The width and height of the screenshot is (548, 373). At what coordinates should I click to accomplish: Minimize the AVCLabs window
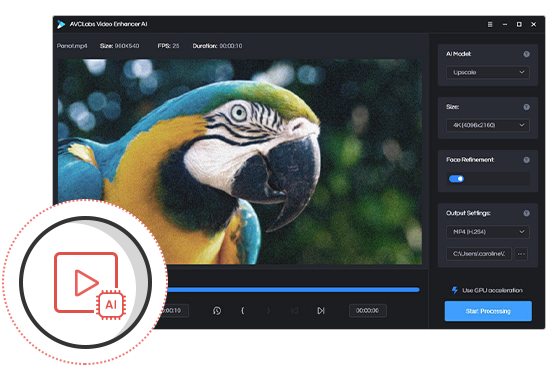tap(505, 24)
